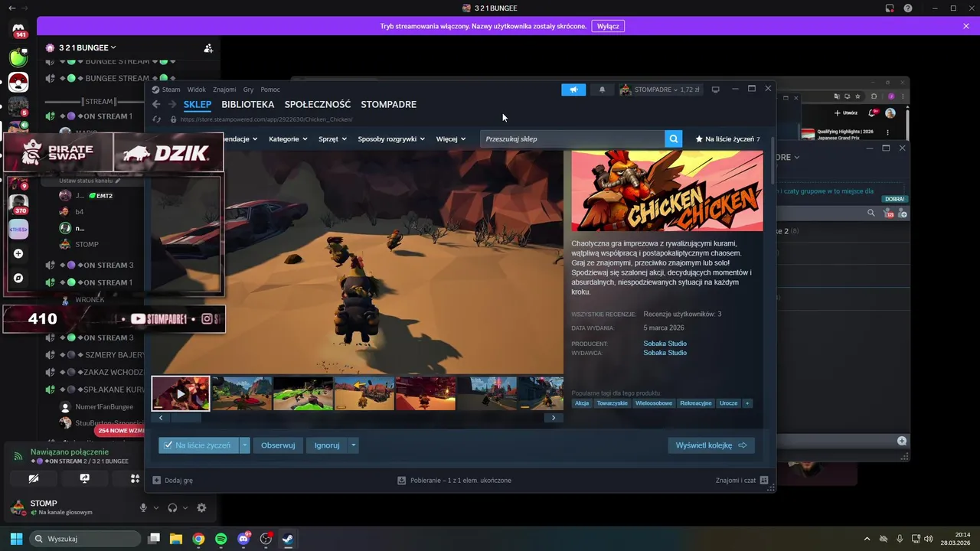Mute microphone in Discord user panel
This screenshot has height=551, width=980.
[143, 507]
